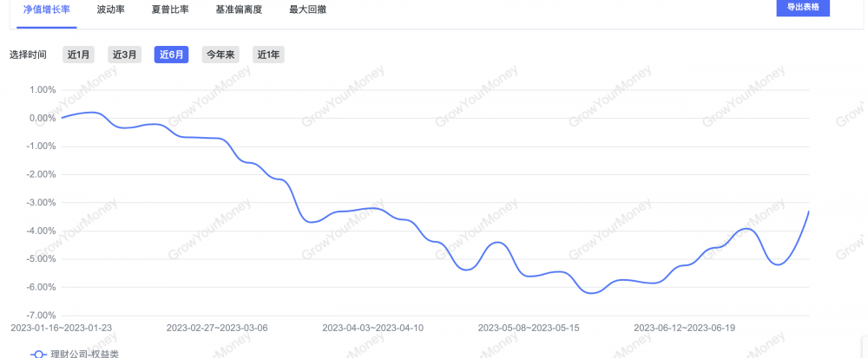Click the -5.00% y-axis label

click(x=42, y=258)
